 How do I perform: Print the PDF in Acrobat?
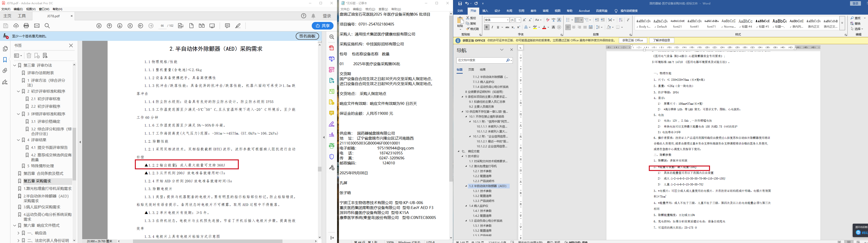click(x=26, y=26)
